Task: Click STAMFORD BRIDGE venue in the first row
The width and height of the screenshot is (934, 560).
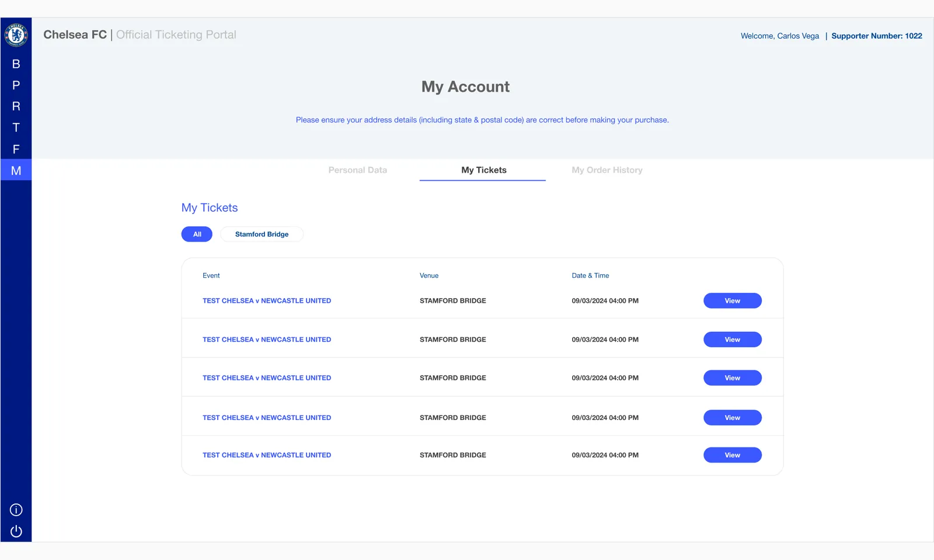Action: tap(453, 301)
